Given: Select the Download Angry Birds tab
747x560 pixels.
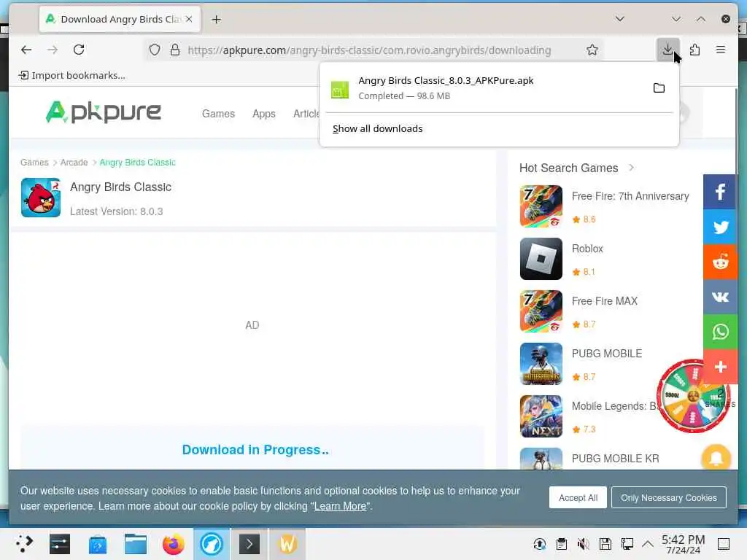Looking at the screenshot, I should point(120,19).
